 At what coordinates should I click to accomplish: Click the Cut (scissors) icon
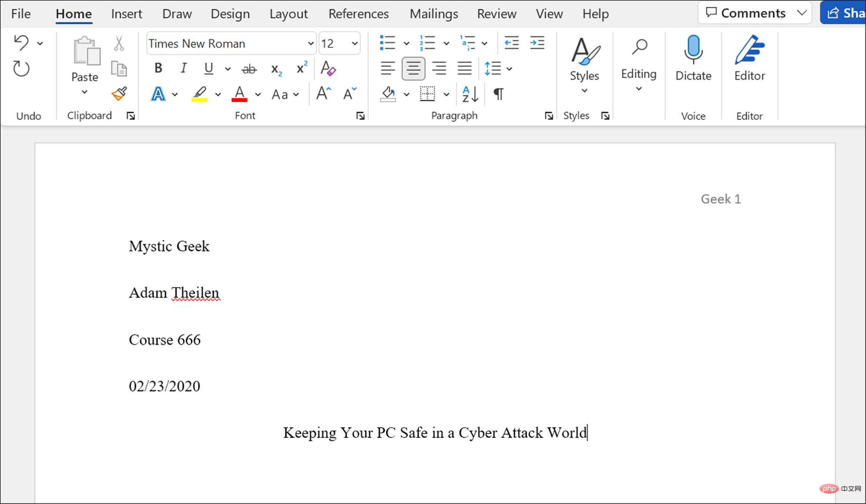[119, 43]
